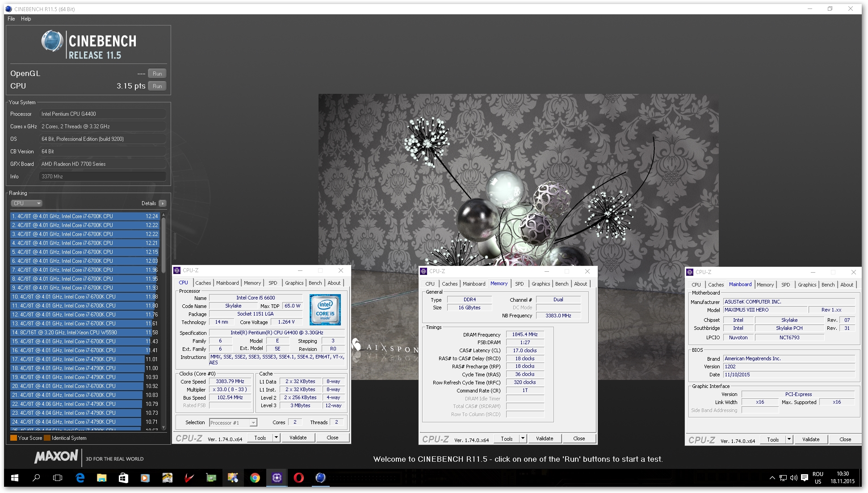Switch to CPU-Z via its taskbar icon
Screen dimensions: 868x493
click(277, 478)
